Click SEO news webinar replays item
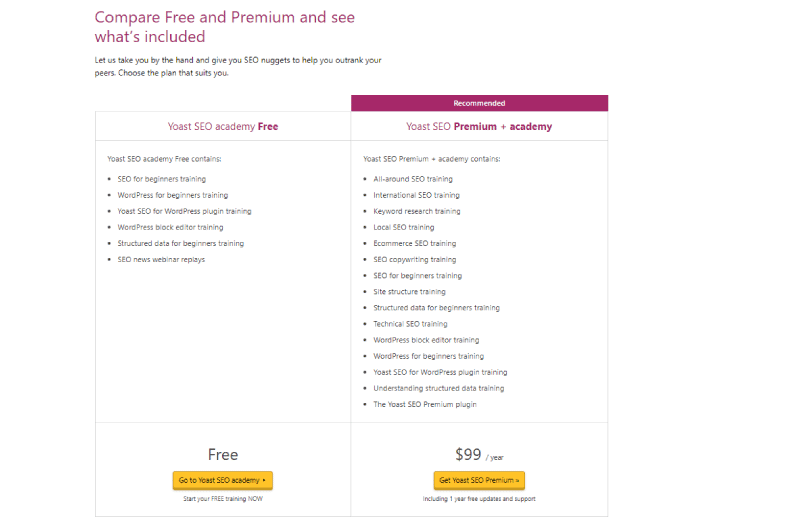Screen dimensions: 800x530 [x=161, y=259]
